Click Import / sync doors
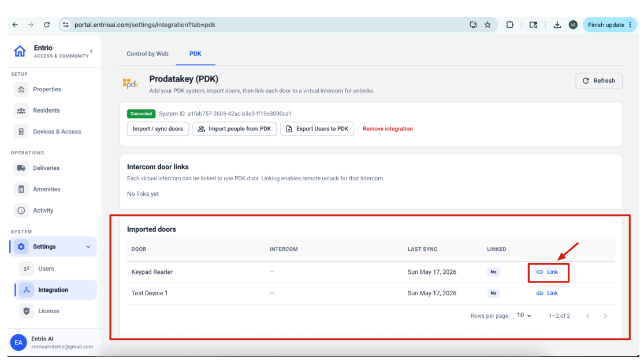 tap(158, 129)
